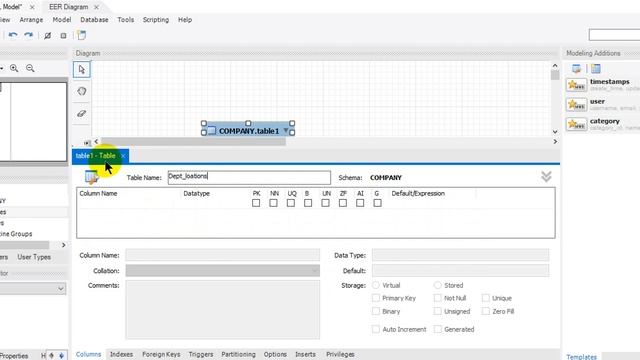640x360 pixels.
Task: Click the table icon on COMPANY.table1
Action: (211, 131)
